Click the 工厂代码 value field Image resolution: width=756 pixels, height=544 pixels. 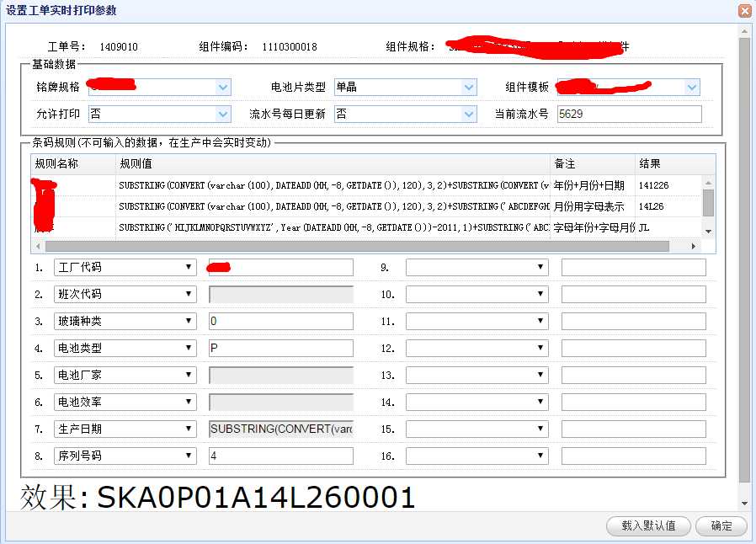[280, 267]
